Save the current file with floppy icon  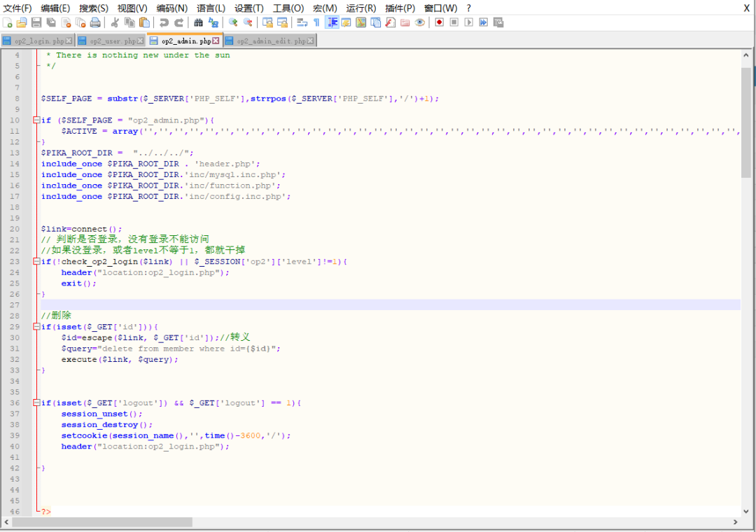coord(36,22)
